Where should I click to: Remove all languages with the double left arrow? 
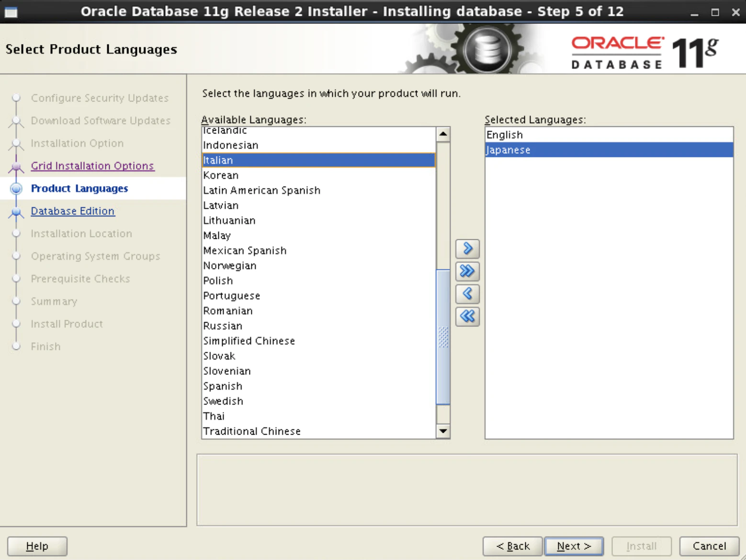pyautogui.click(x=467, y=316)
